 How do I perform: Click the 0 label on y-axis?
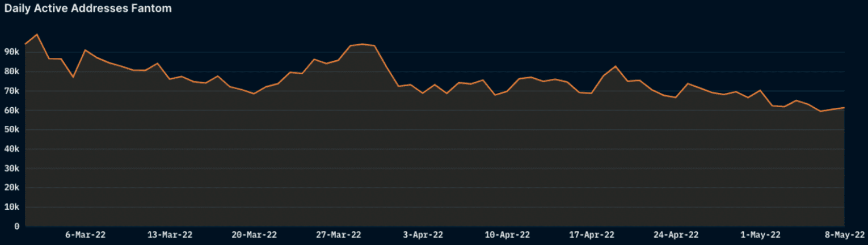tap(16, 226)
